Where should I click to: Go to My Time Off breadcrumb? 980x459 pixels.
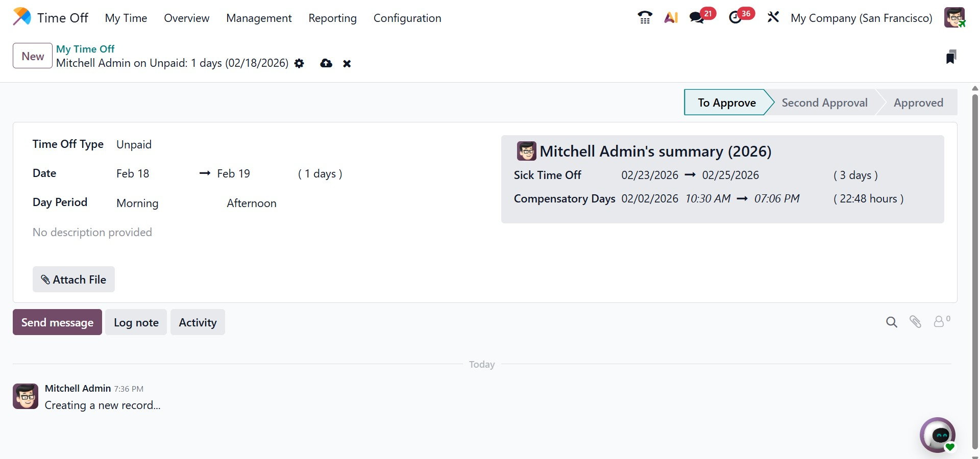[85, 49]
